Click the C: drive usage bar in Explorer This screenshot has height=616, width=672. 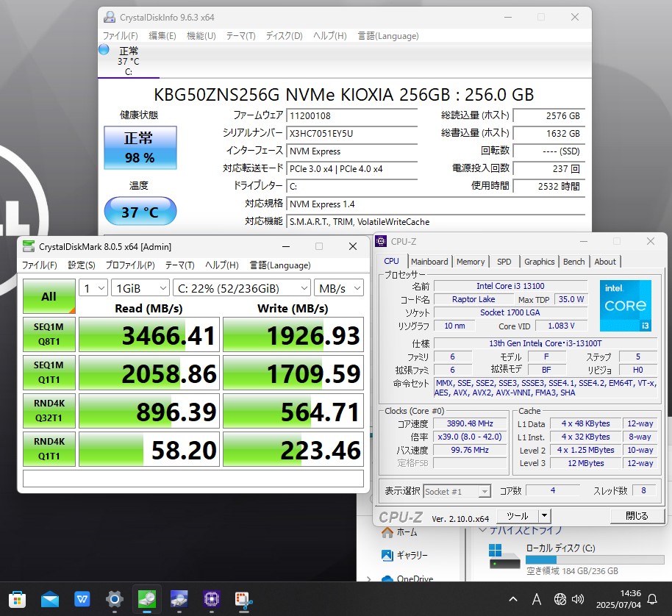(595, 559)
